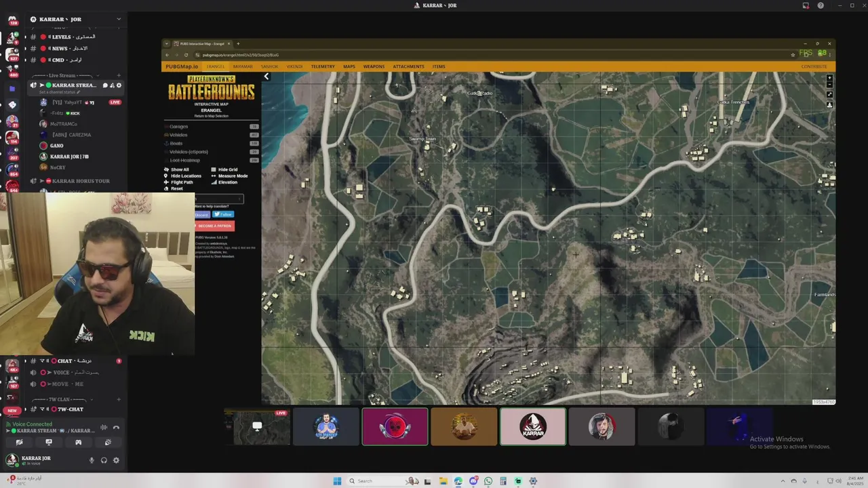Click the Reset eraser icon
The height and width of the screenshot is (488, 868).
coord(165,188)
